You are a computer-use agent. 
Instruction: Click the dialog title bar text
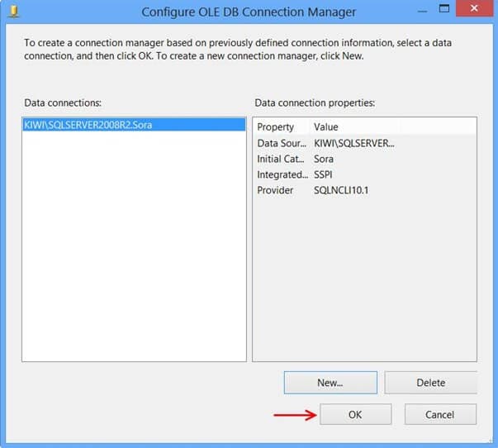point(249,12)
